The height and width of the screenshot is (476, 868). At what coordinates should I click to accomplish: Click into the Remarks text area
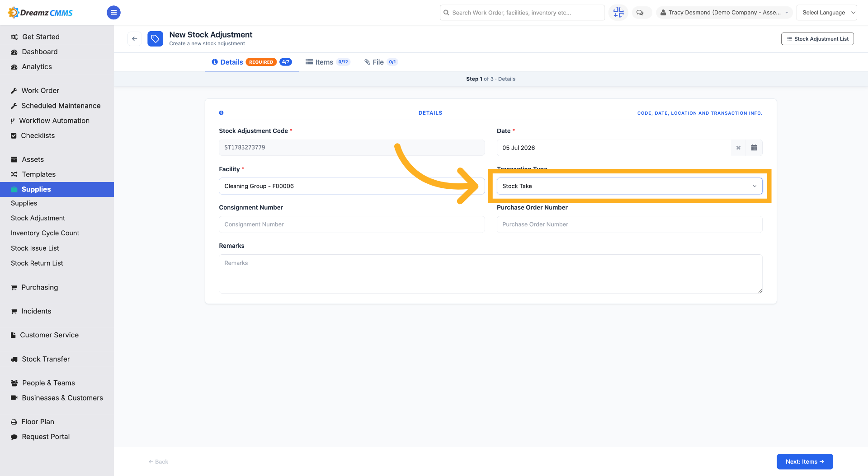(x=491, y=274)
